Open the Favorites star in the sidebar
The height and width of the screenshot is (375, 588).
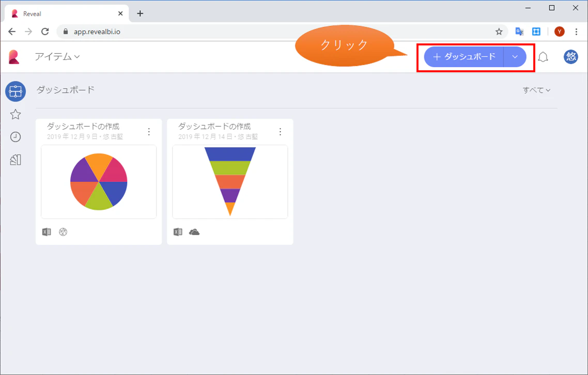tap(16, 114)
